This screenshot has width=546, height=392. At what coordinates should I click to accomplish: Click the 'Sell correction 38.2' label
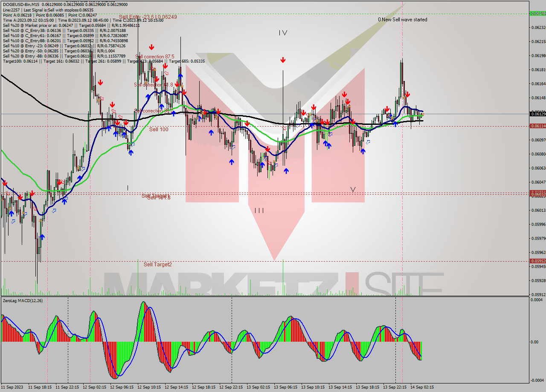tap(154, 111)
